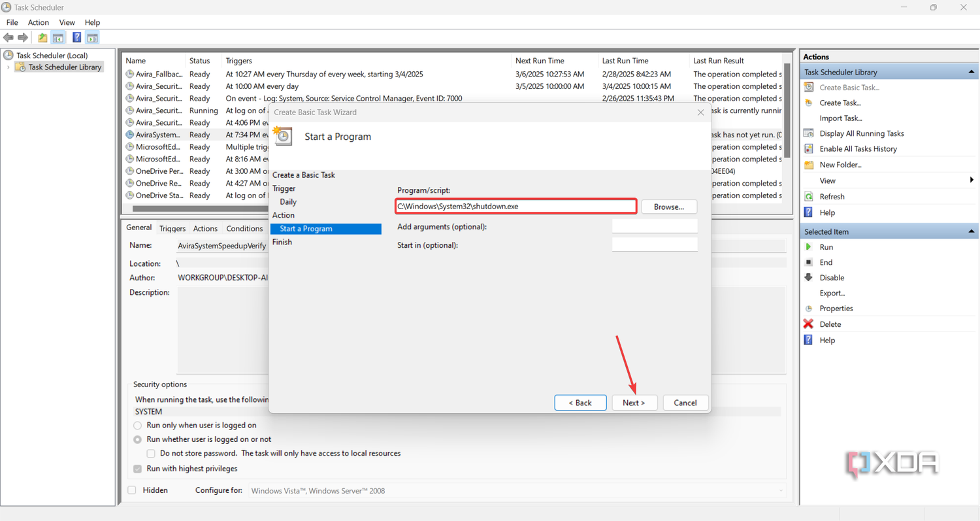Click the up-one-level folder toolbar icon
The width and height of the screenshot is (980, 521).
[x=42, y=38]
